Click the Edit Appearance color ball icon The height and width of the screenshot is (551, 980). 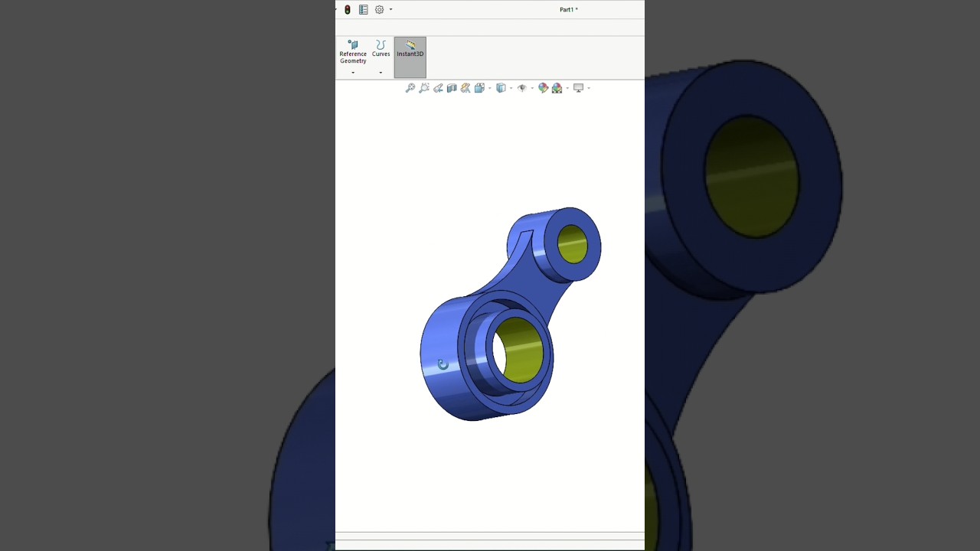click(x=543, y=88)
